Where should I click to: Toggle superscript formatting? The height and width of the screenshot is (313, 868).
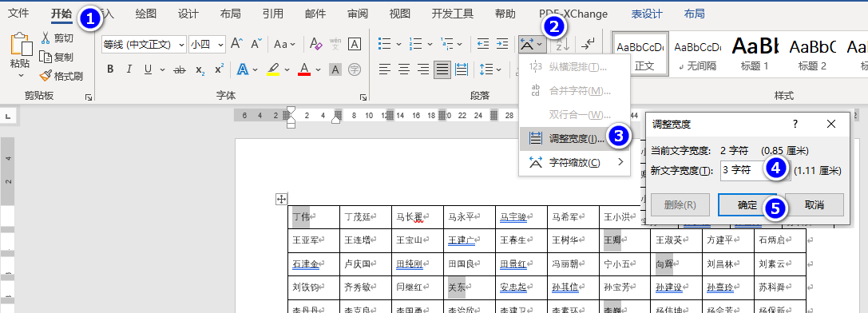tap(220, 69)
